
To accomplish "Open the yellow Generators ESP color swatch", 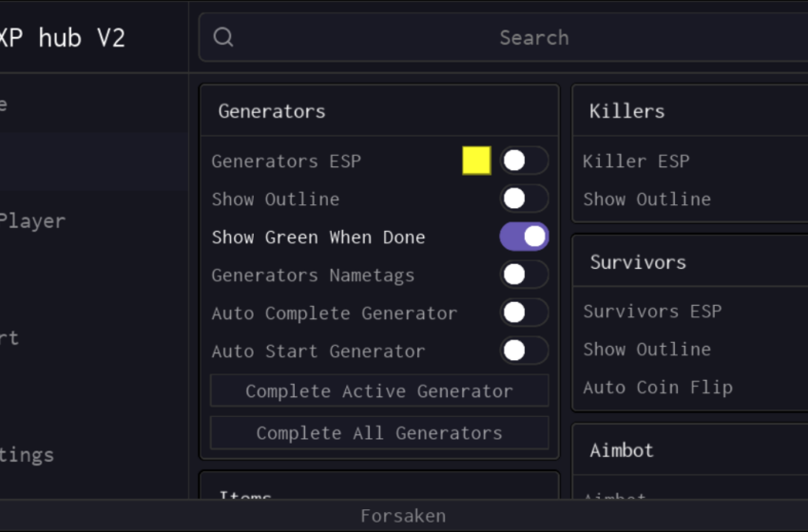I will coord(476,161).
